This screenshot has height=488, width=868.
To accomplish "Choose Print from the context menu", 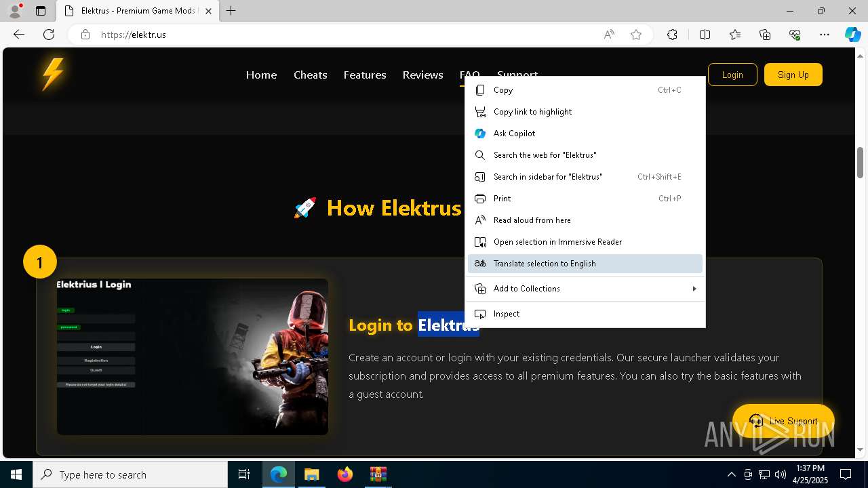I will tap(585, 199).
